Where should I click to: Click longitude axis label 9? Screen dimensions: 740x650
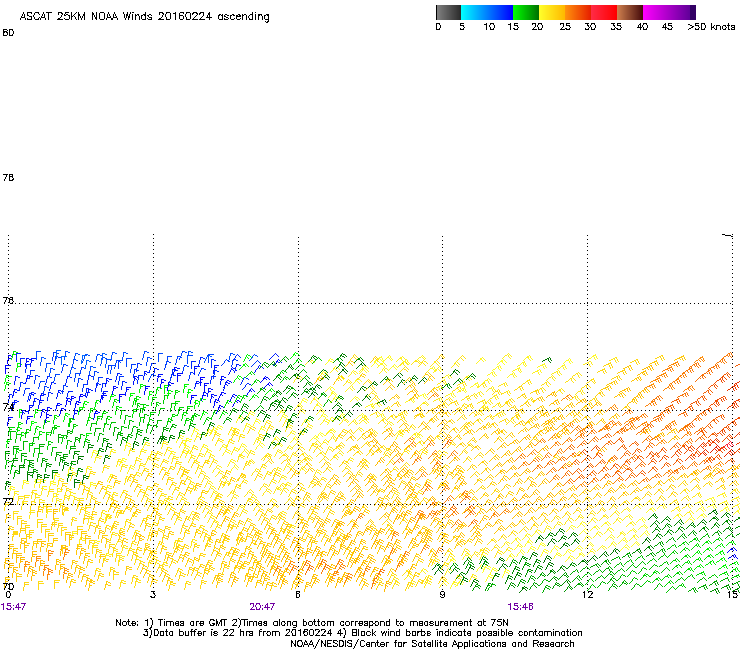coord(442,594)
